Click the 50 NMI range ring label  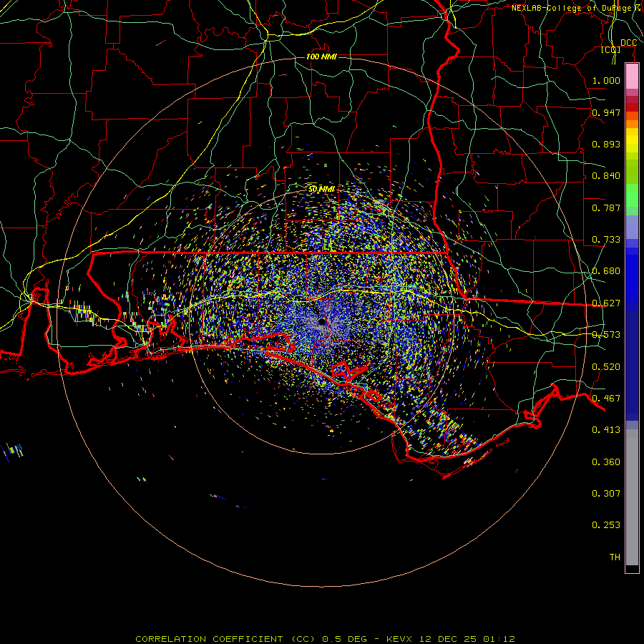(x=321, y=189)
